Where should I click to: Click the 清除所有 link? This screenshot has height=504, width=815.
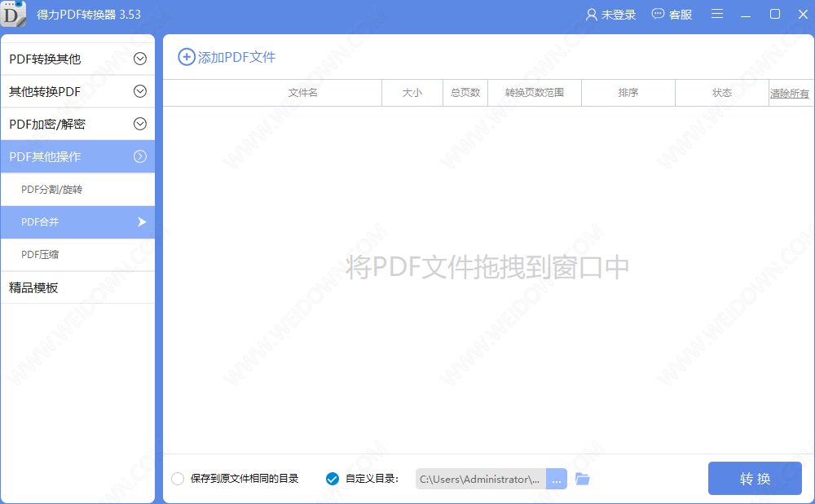[790, 94]
